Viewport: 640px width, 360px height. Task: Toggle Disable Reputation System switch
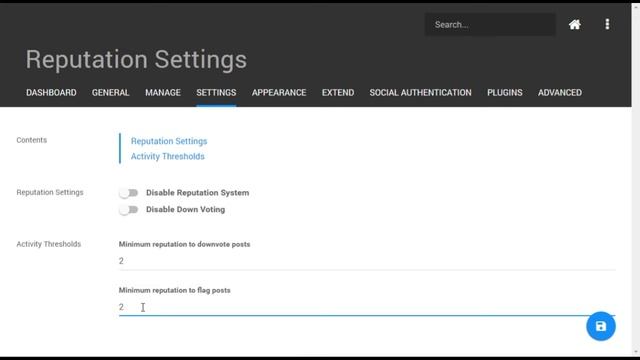click(x=129, y=193)
